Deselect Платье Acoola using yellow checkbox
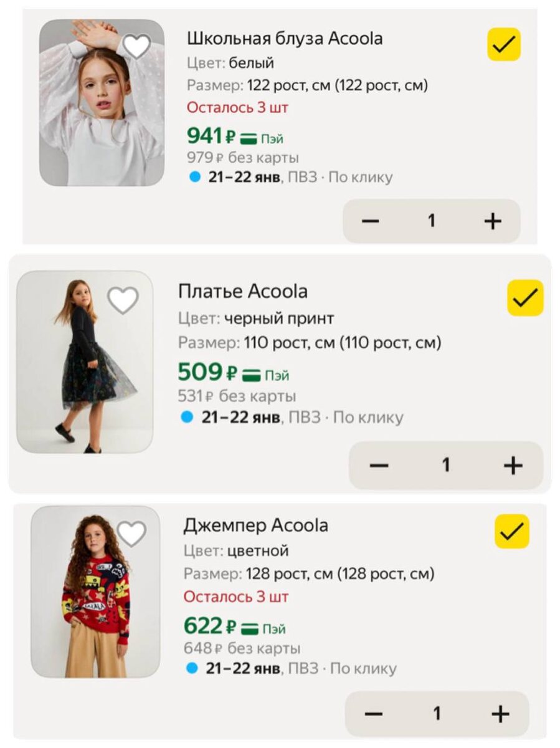Image resolution: width=560 pixels, height=748 pixels. pos(525,298)
